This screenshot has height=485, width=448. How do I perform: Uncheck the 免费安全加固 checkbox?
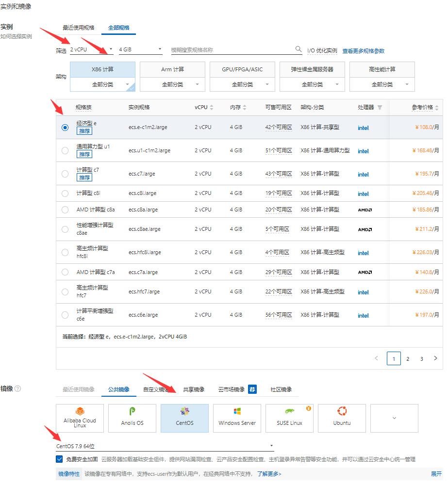60,459
